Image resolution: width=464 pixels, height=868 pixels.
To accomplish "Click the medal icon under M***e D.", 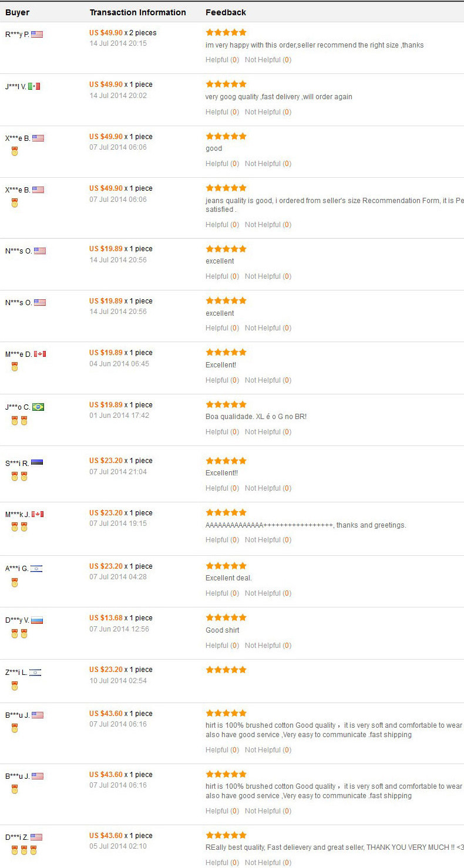I will [x=15, y=367].
